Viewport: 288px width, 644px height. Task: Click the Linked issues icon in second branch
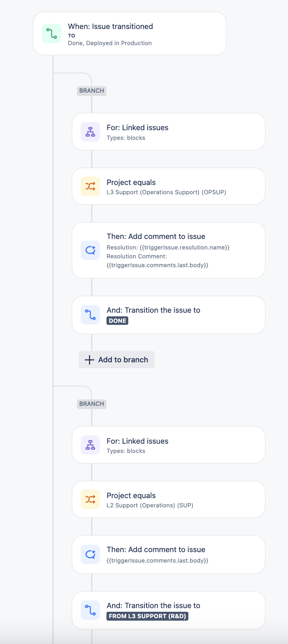coord(90,445)
